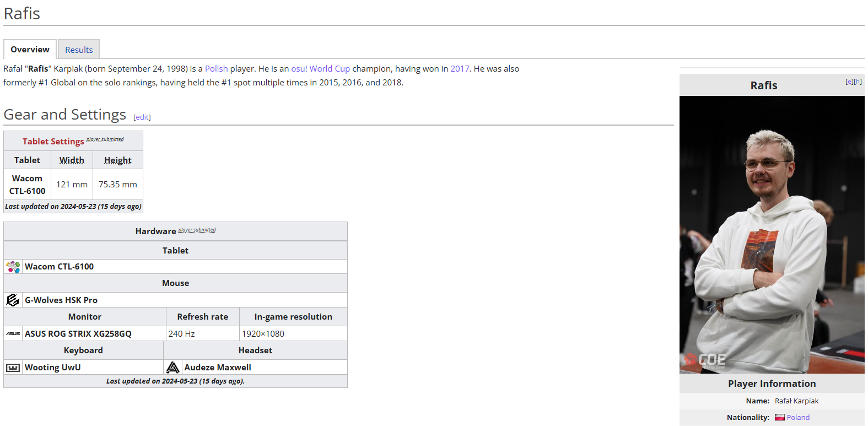Click the Height column header
The image size is (868, 426).
(x=118, y=160)
